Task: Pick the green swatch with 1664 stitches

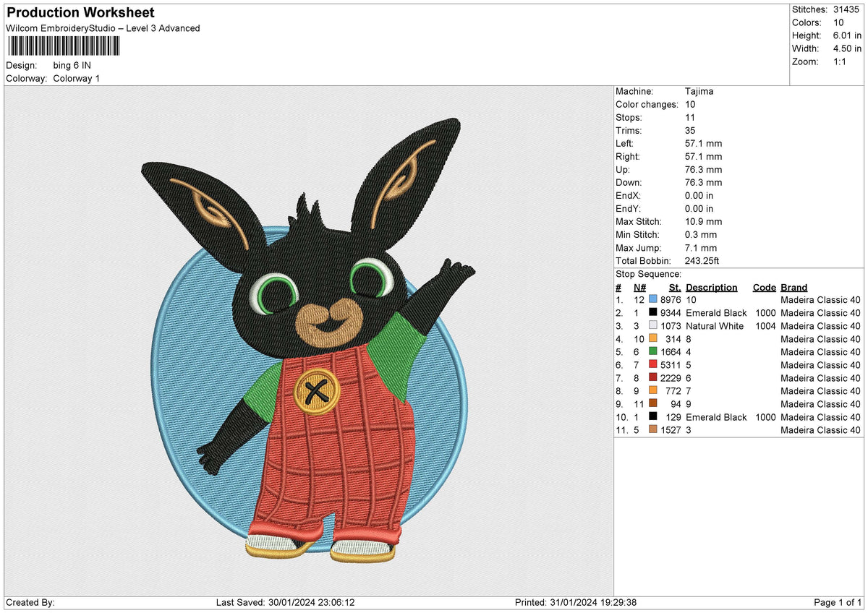Action: tap(653, 352)
